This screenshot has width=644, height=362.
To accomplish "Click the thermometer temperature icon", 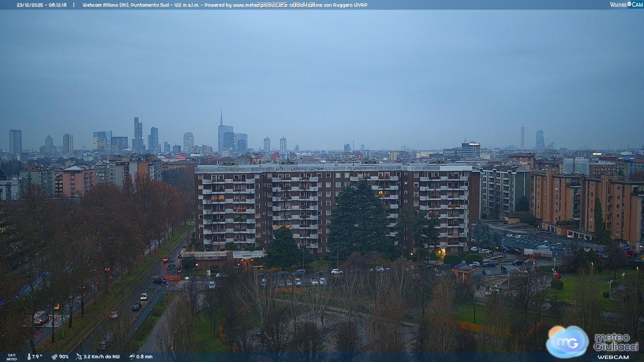I will click(29, 356).
